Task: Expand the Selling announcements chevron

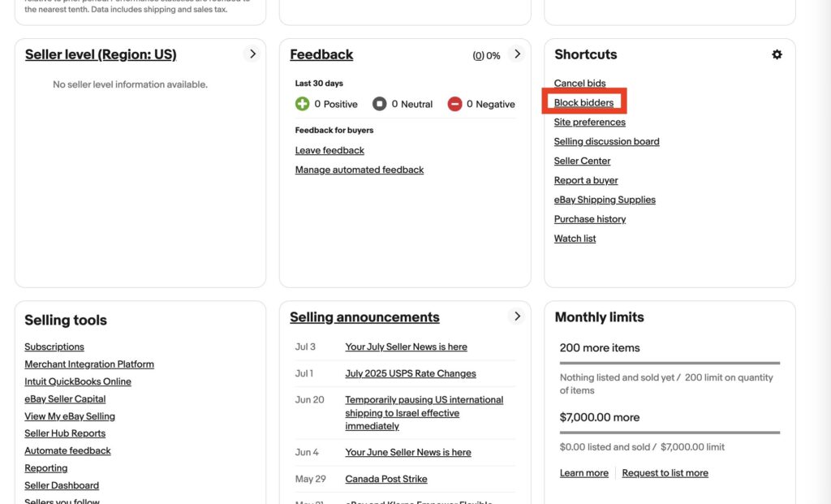Action: pyautogui.click(x=517, y=317)
